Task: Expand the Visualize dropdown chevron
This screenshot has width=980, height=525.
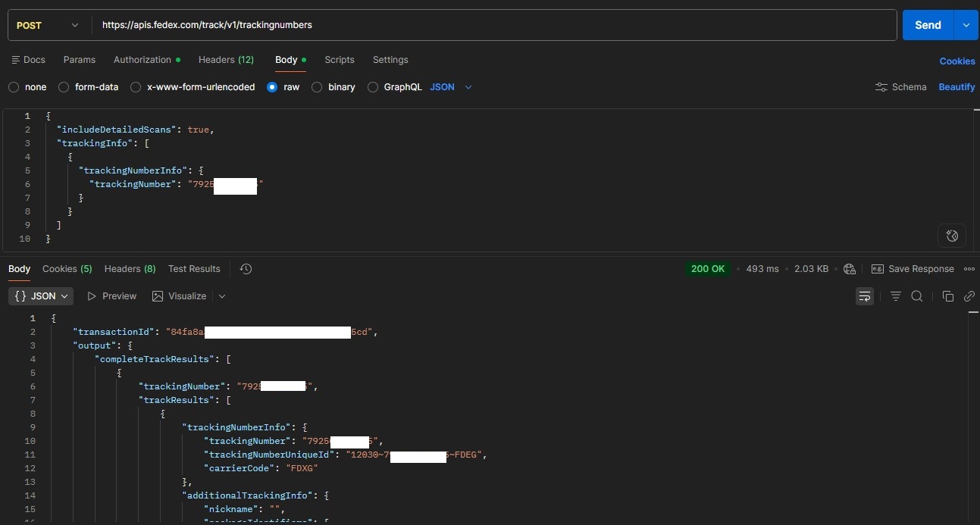Action: pyautogui.click(x=222, y=296)
